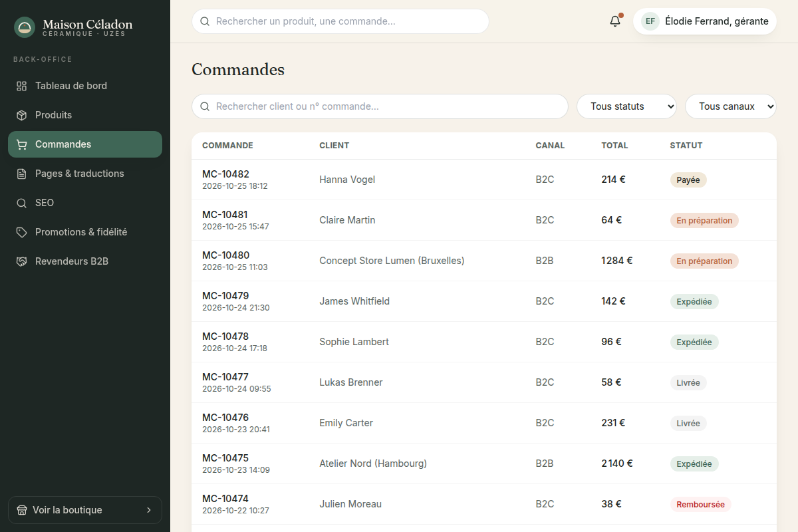Open order MC-10478
The image size is (798, 532).
coord(225,336)
